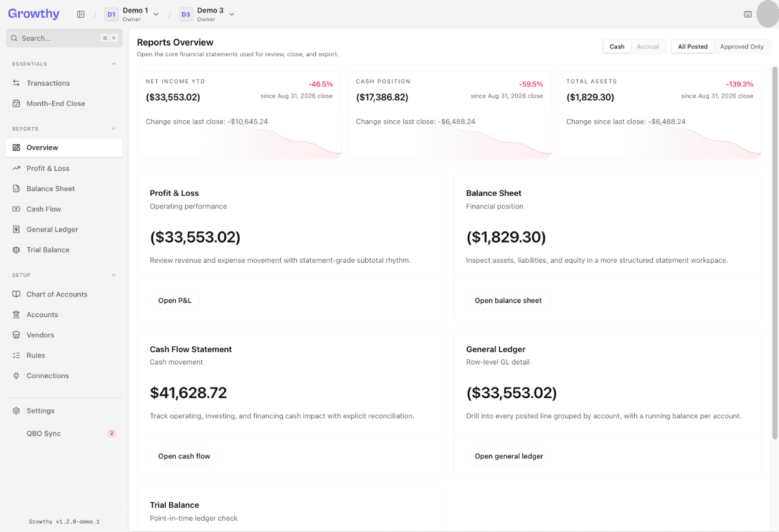Click "Change since last close: -$10,645.24"
Viewport: 779px width, 532px height.
click(207, 122)
